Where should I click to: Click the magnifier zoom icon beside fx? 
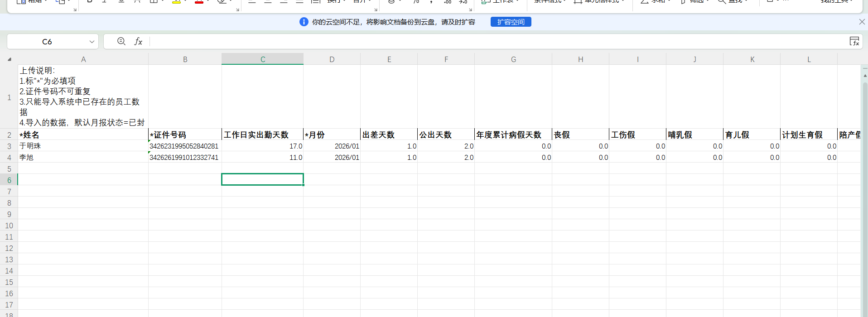pyautogui.click(x=121, y=41)
